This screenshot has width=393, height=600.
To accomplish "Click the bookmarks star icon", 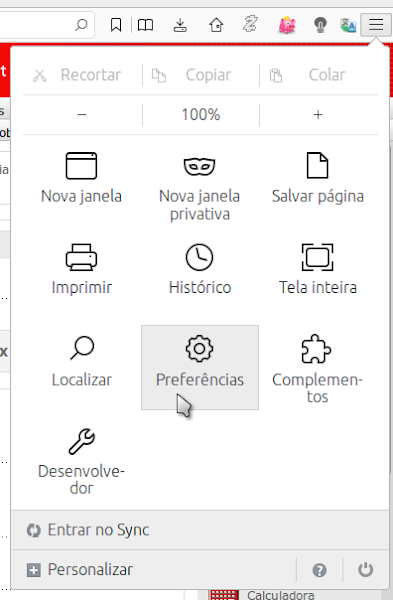I will click(x=116, y=25).
